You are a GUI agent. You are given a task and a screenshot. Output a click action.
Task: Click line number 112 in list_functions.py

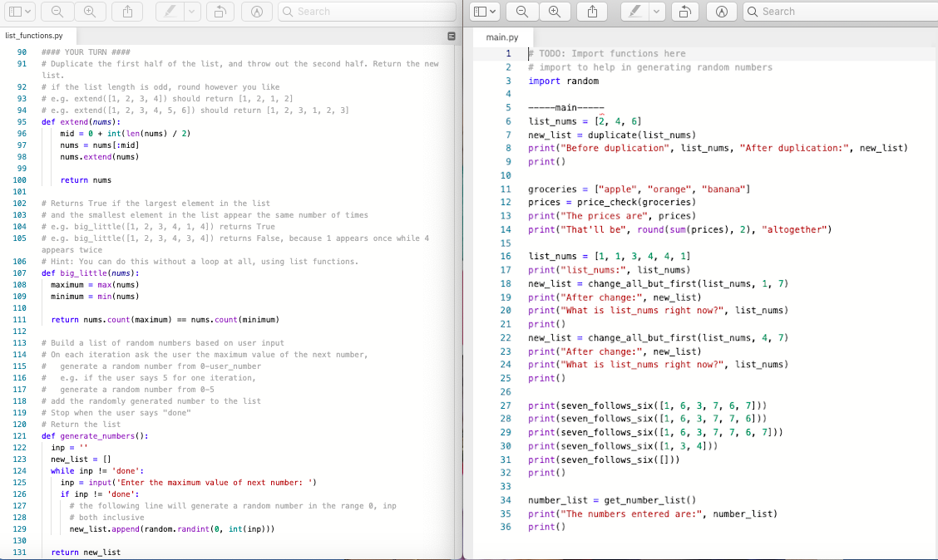20,332
